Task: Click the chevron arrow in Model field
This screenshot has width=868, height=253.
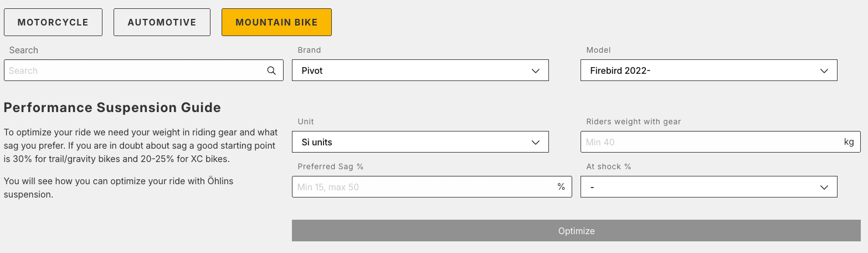Action: tap(824, 70)
